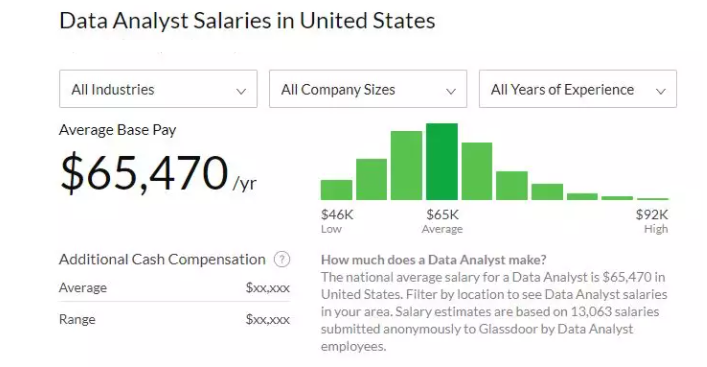Click the All Company Sizes chevron arrow

click(451, 92)
